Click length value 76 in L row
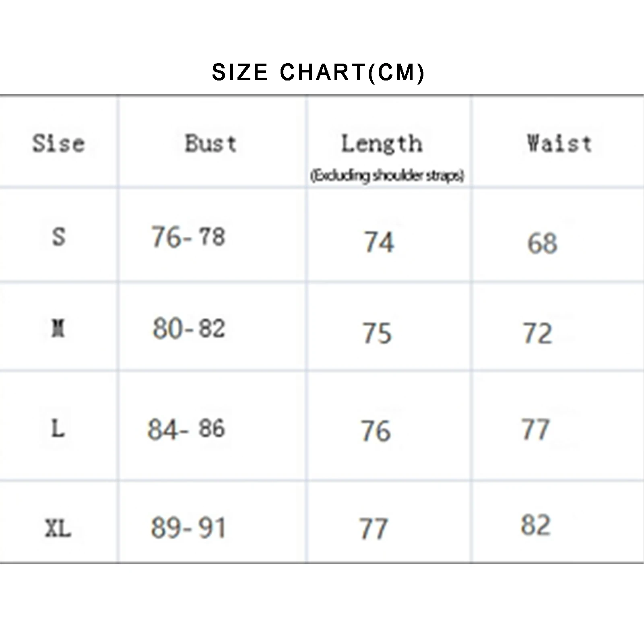Screen dimensions: 644x644 [376, 431]
